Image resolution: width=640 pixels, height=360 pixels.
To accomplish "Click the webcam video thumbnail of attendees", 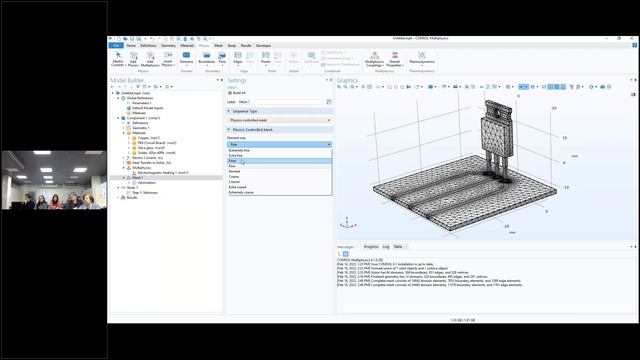I will click(54, 180).
